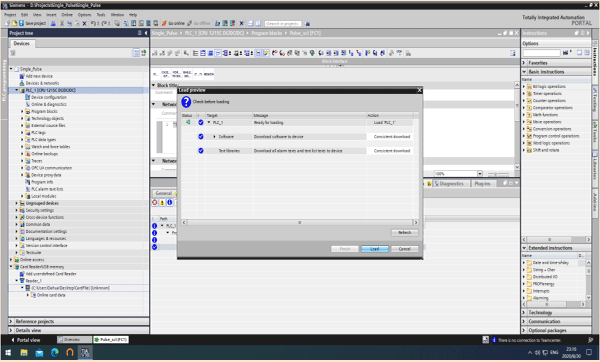
Task: Click the REGION snippet in editor favorites
Action: click(x=209, y=74)
